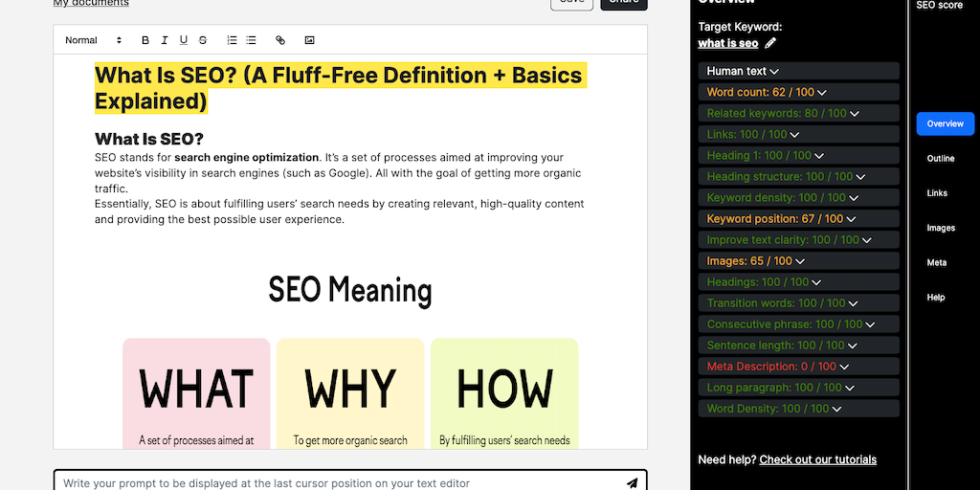Expand Word count: 62 / 100
The height and width of the screenshot is (490, 980).
click(799, 92)
